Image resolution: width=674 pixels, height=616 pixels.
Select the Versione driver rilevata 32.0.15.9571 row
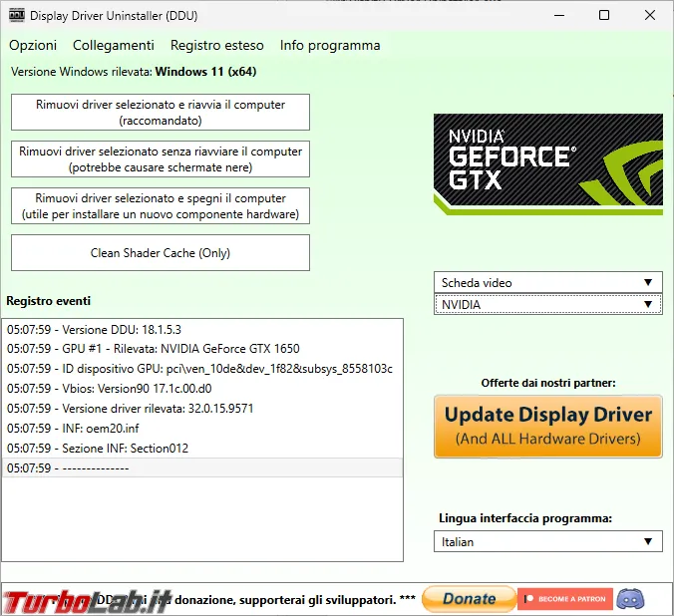202,408
